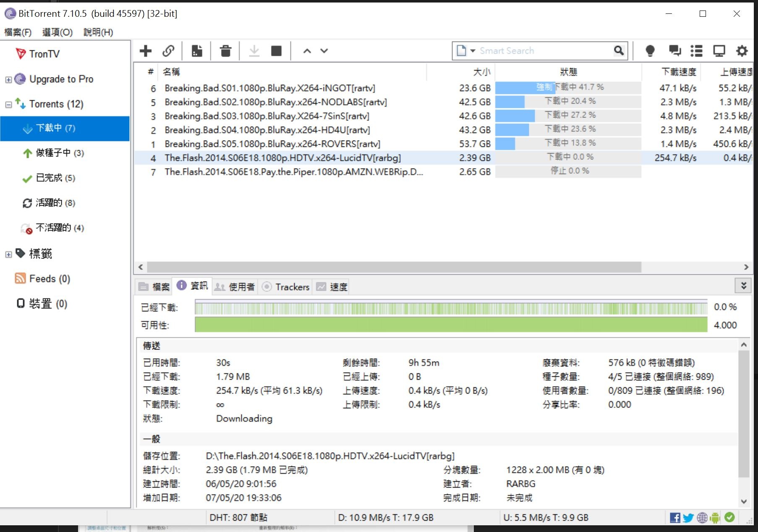The image size is (758, 532).
Task: Click the Remove Torrent trash icon
Action: tap(225, 51)
